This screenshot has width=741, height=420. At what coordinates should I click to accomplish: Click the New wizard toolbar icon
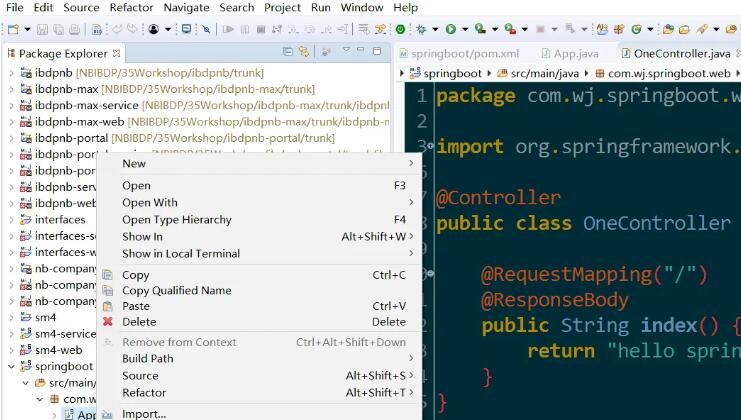pyautogui.click(x=13, y=29)
